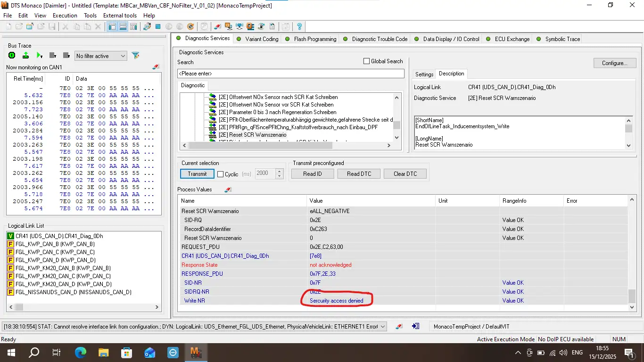644x362 pixels.
Task: Click the Read DTC button
Action: click(x=359, y=174)
